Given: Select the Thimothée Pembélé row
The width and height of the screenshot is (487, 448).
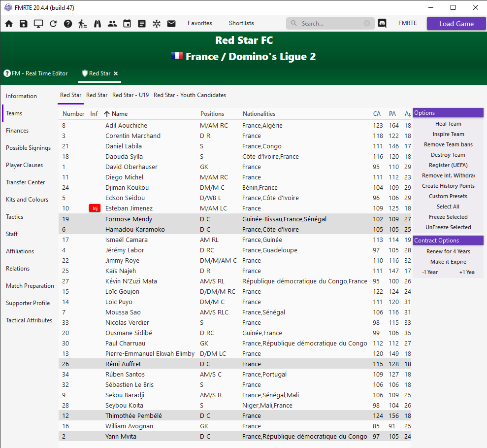Looking at the screenshot, I should (x=234, y=415).
